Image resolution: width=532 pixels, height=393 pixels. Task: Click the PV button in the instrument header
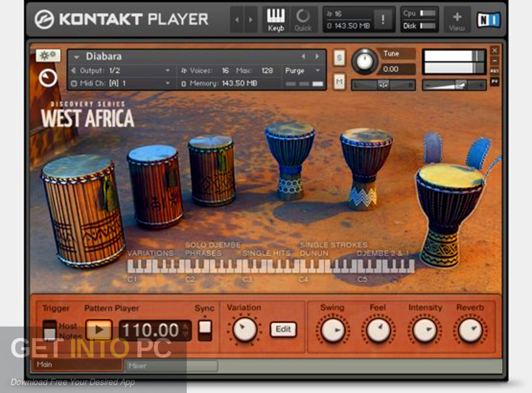(x=495, y=81)
